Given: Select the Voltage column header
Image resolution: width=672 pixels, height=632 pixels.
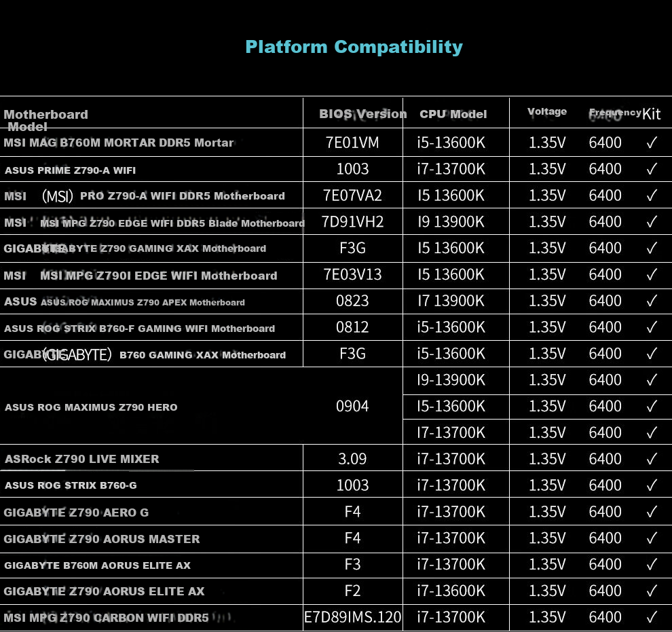Looking at the screenshot, I should tap(547, 111).
